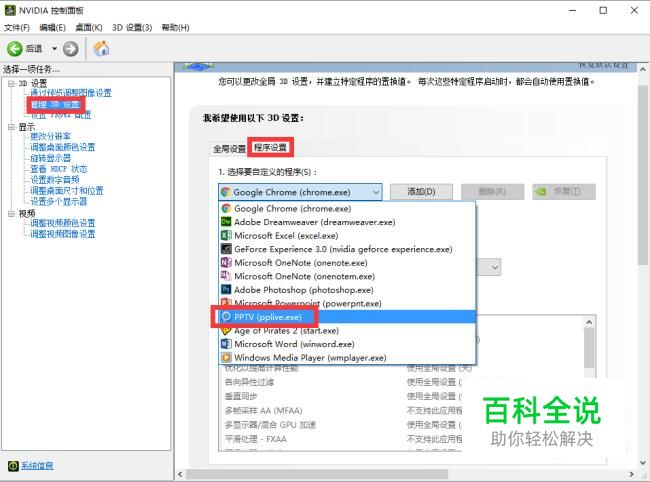Open the 3D 设置(3) menu

pyautogui.click(x=132, y=28)
